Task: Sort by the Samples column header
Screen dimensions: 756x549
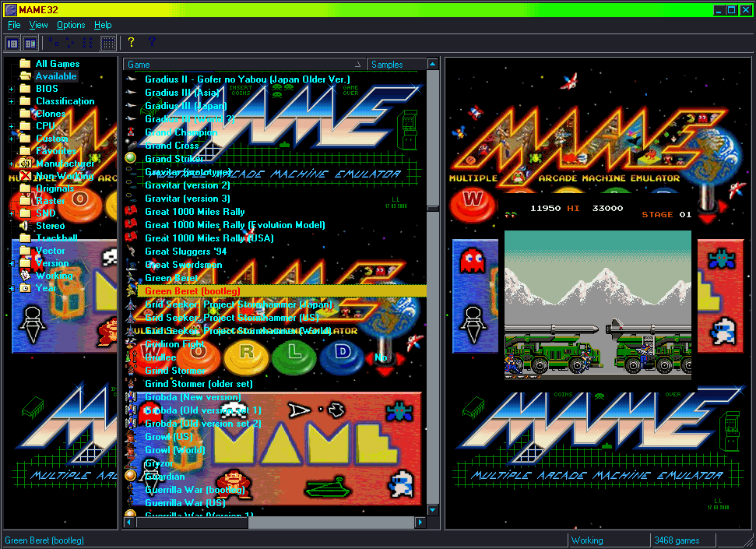Action: [396, 64]
